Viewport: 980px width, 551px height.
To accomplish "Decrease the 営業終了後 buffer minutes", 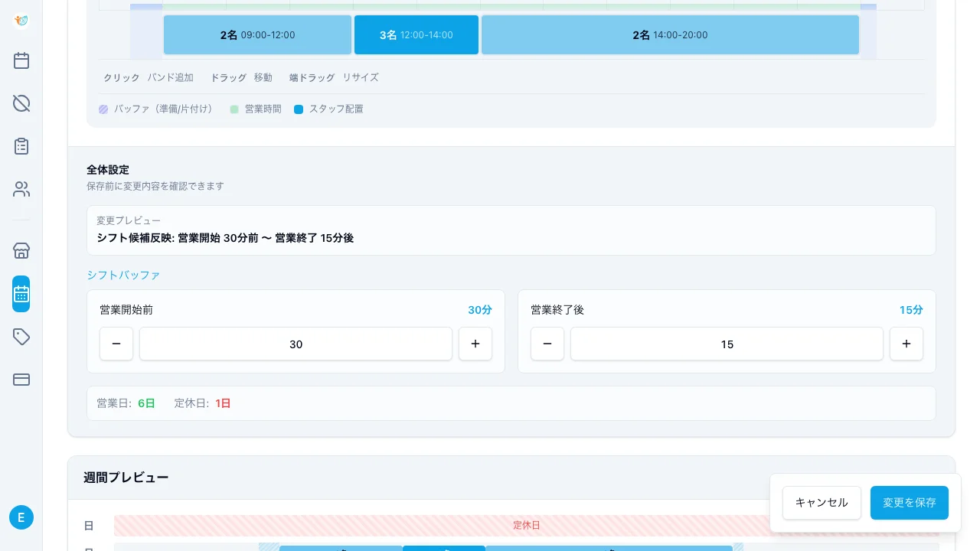I will coord(547,344).
